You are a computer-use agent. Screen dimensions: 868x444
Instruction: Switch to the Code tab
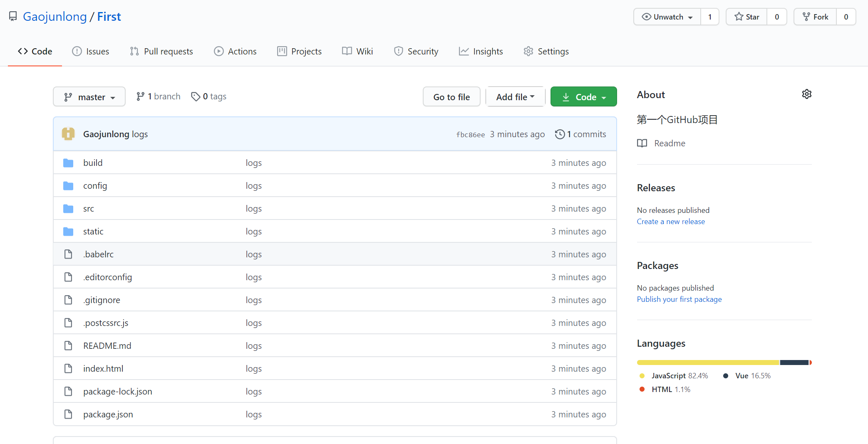[35, 51]
